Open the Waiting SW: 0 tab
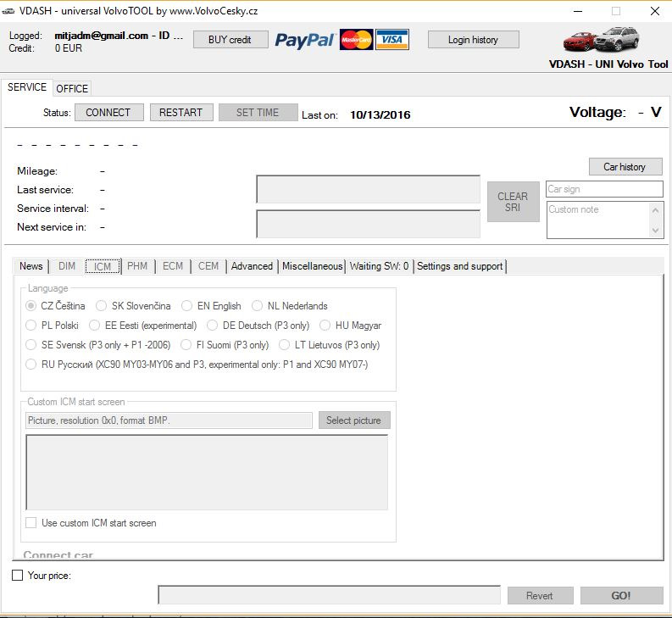 tap(380, 266)
